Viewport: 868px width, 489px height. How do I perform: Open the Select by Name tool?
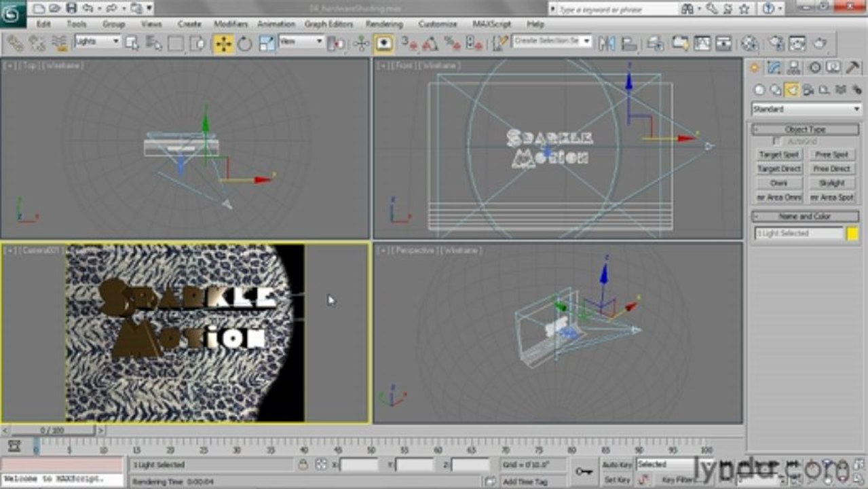pyautogui.click(x=153, y=43)
